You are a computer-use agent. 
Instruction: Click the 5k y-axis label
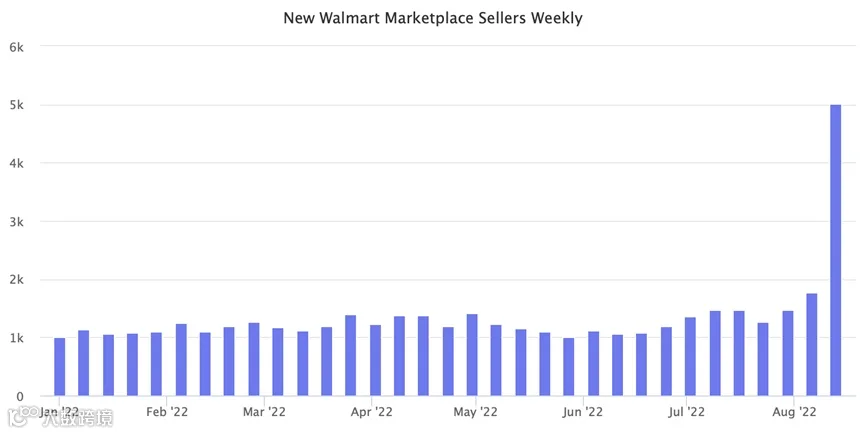tap(17, 105)
